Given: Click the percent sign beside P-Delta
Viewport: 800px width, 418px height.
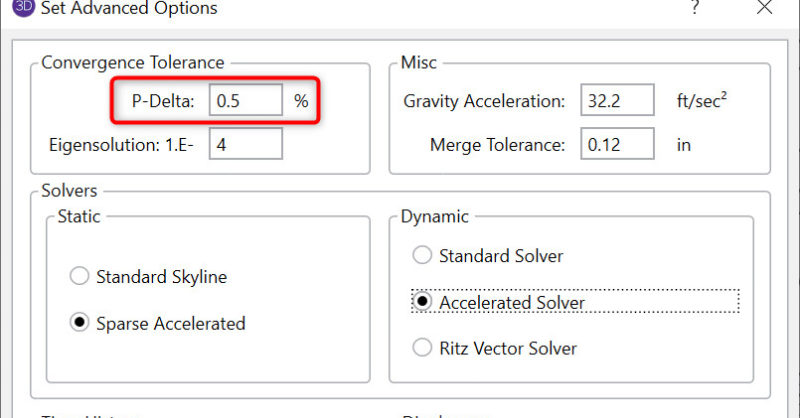Looking at the screenshot, I should point(301,101).
